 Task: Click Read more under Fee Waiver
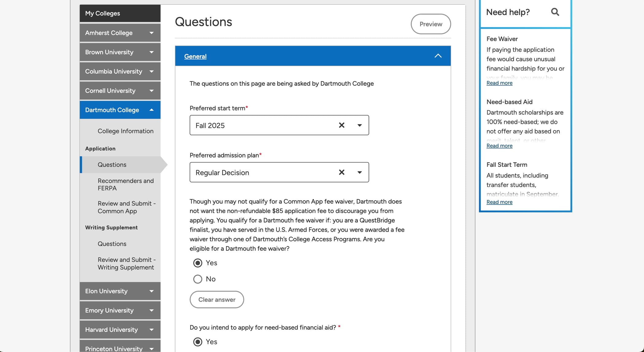[x=499, y=83]
